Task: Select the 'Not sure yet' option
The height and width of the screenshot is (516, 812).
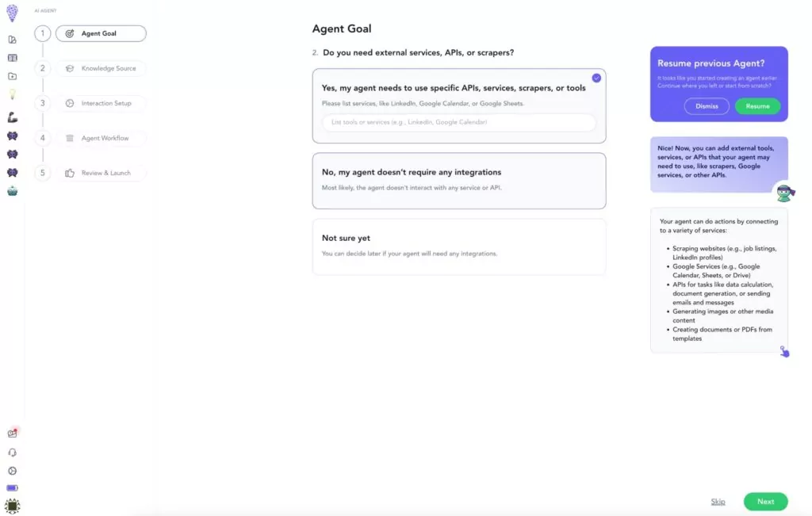Action: 459,247
